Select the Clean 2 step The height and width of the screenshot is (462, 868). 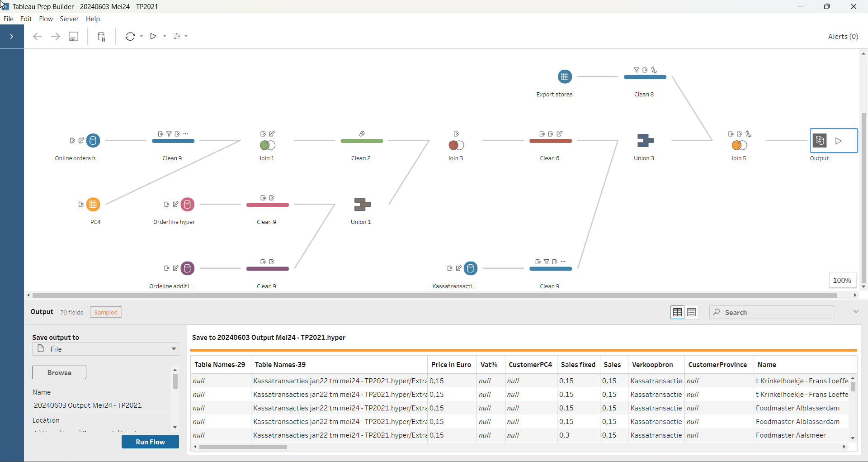(x=362, y=141)
